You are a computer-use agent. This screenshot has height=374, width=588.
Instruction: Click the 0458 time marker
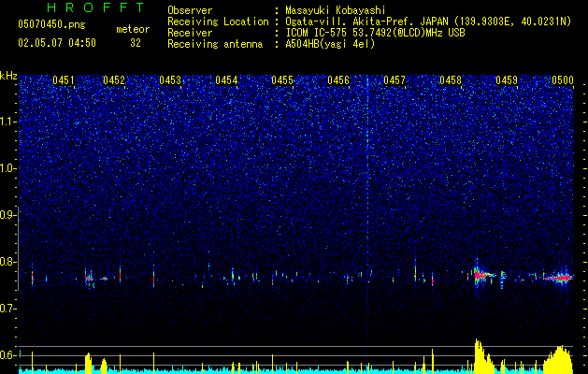(451, 80)
